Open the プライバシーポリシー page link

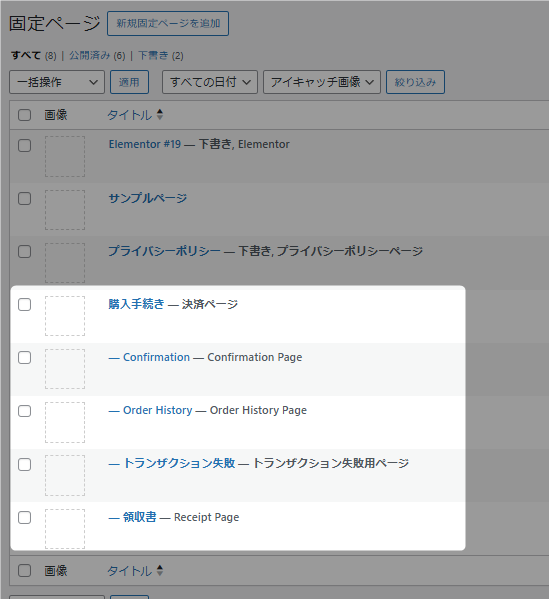point(164,251)
